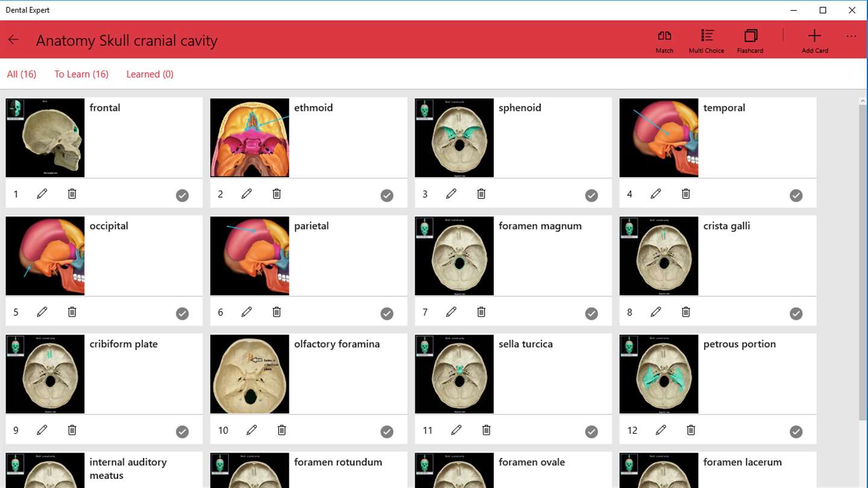Select the 'sphenoid' card title
The height and width of the screenshot is (488, 868).
click(x=520, y=108)
